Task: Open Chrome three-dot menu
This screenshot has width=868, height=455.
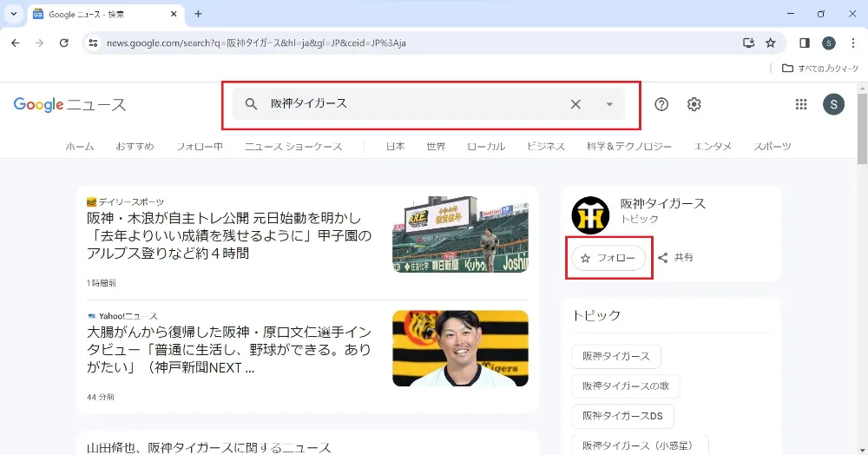Action: pyautogui.click(x=853, y=43)
